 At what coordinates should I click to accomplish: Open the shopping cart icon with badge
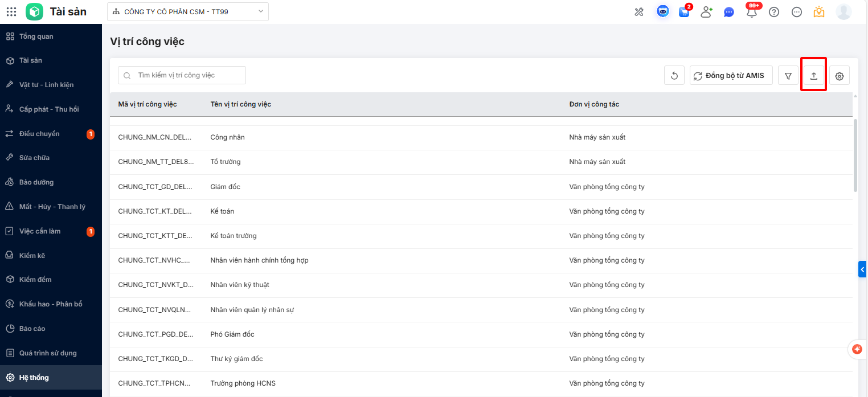pos(684,12)
